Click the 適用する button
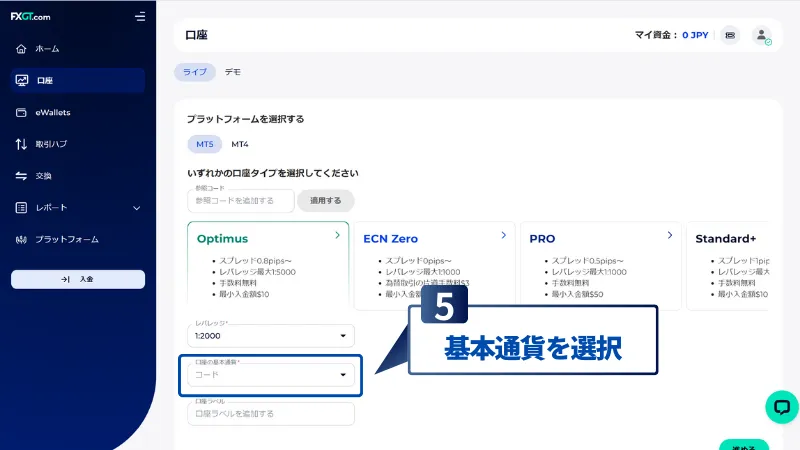800x450 pixels. (x=326, y=201)
